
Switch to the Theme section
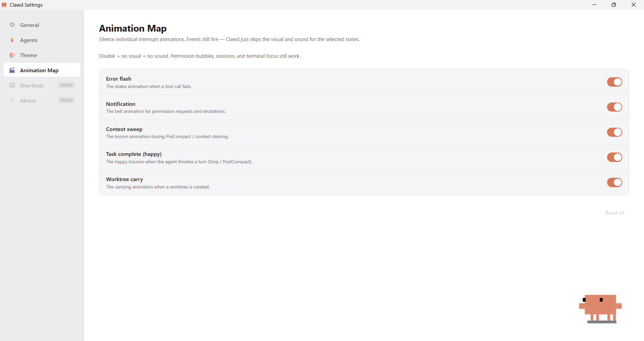click(x=42, y=55)
